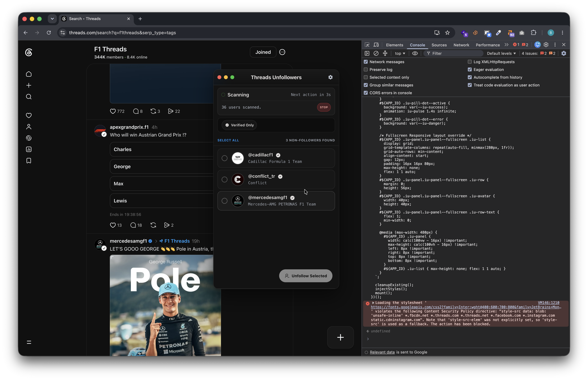Viewport: 588px width, 380px height.
Task: Select the @cadillacf1 radio button
Action: point(224,158)
